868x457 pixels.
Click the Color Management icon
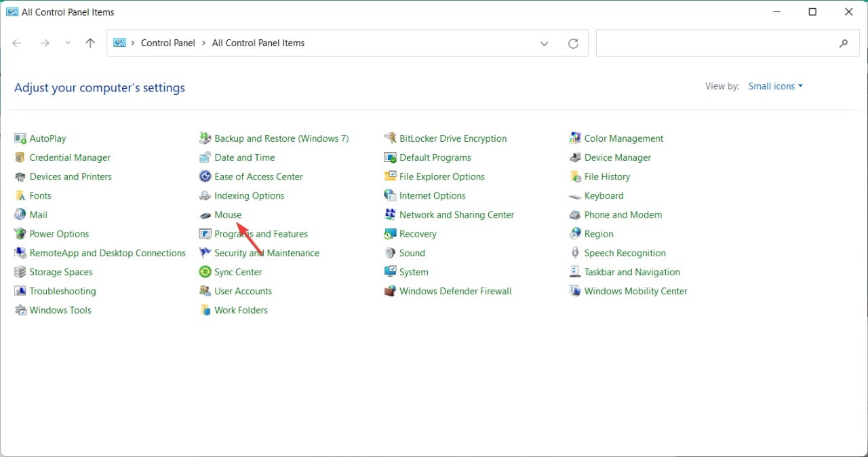(575, 138)
